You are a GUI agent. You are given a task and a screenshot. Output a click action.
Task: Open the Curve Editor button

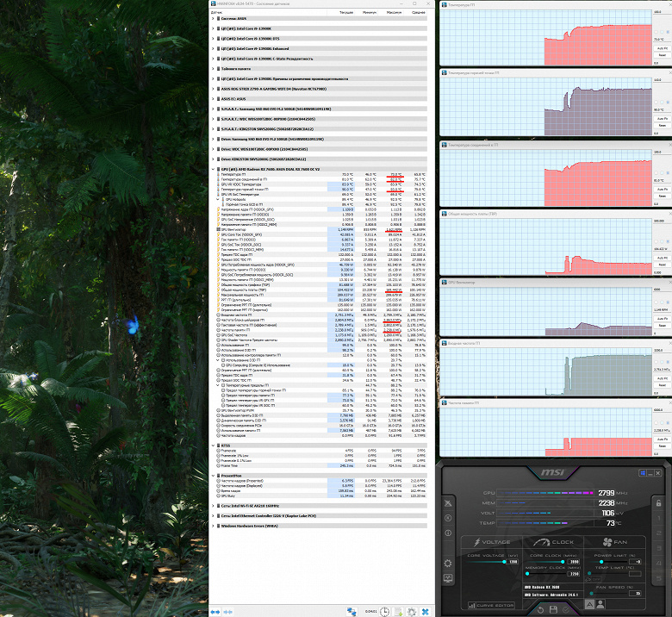pos(491,605)
